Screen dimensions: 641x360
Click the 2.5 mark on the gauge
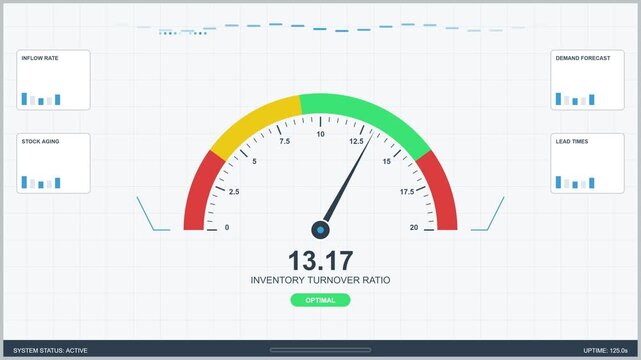(x=234, y=192)
